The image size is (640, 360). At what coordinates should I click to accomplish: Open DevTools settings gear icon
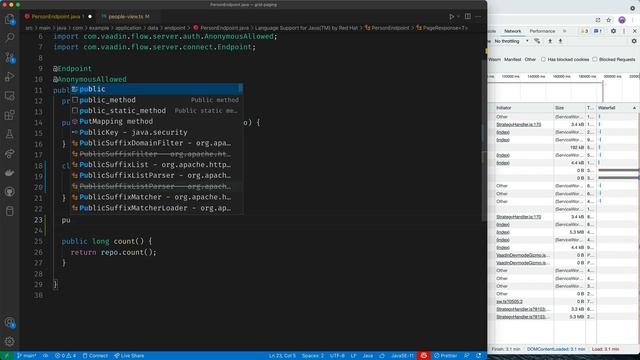click(613, 31)
